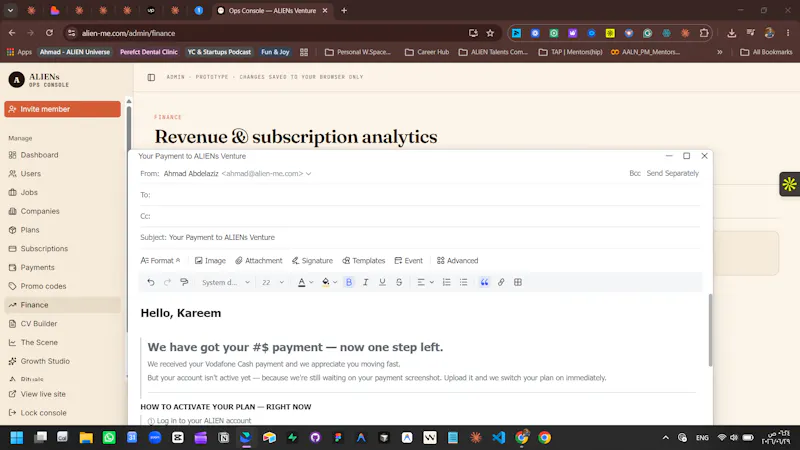Show the Bcc field
This screenshot has width=800, height=450.
[x=635, y=173]
